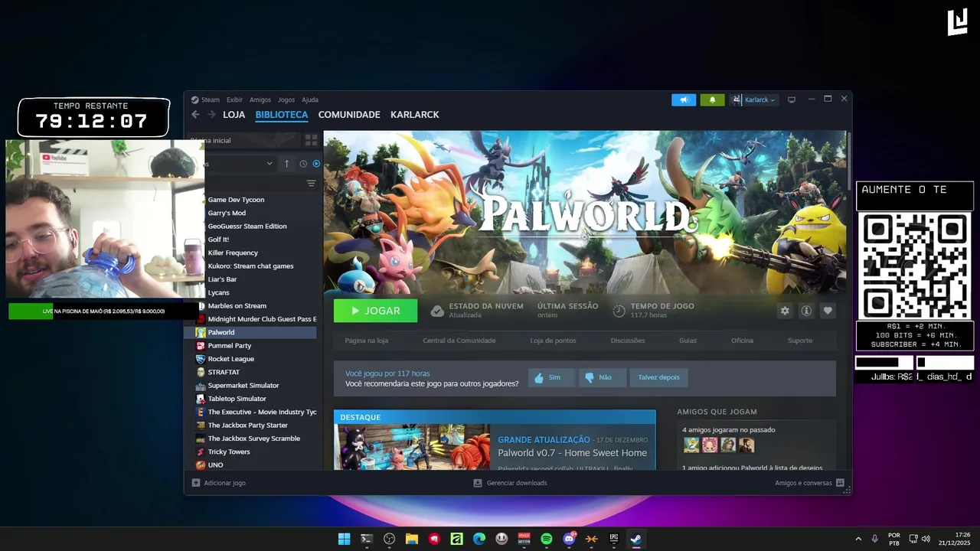Open friends chat icon at bottom right
This screenshot has height=551, width=980.
tap(840, 483)
